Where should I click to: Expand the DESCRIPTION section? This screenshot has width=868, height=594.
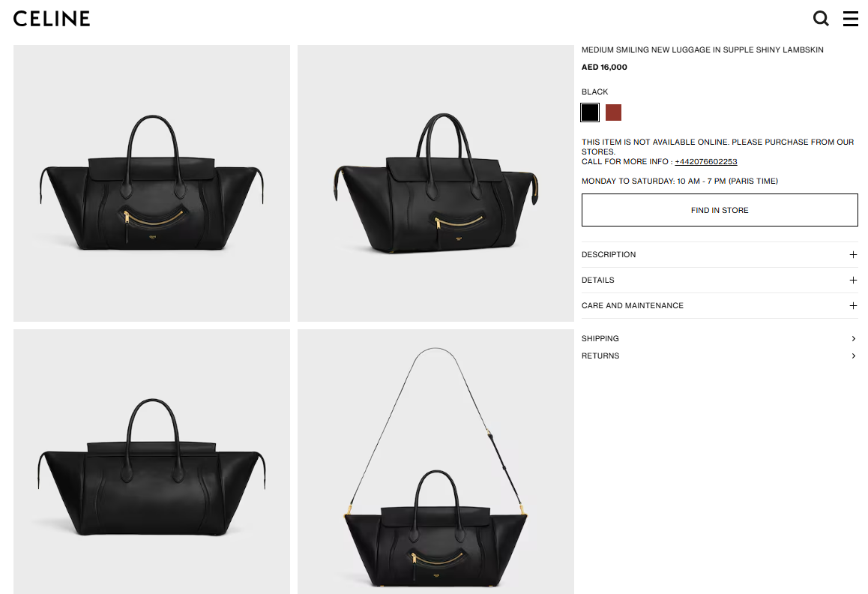(720, 255)
